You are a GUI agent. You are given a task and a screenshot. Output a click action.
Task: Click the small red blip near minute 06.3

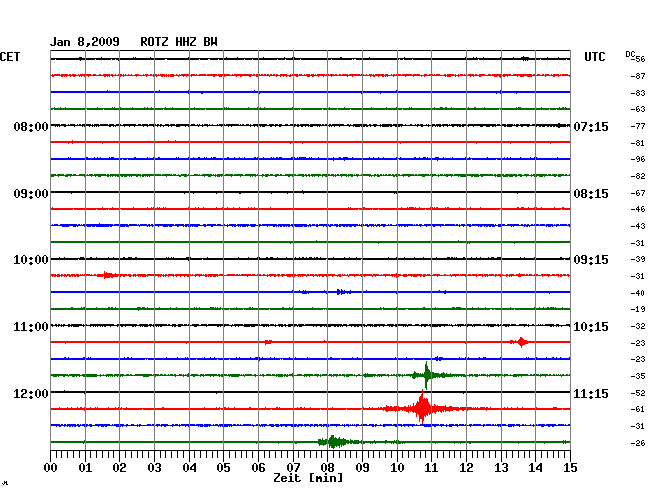click(x=268, y=342)
